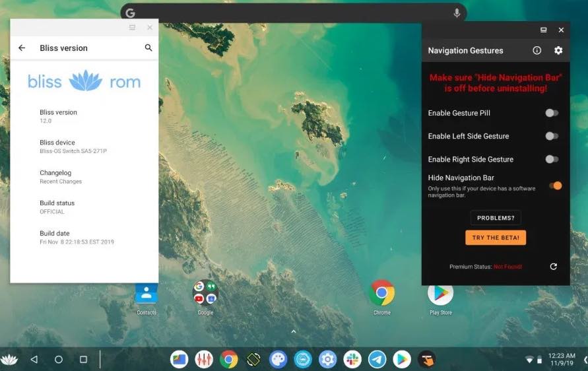The image size is (588, 371).
Task: Open the Play Store desktop shortcut
Action: pyautogui.click(x=441, y=298)
